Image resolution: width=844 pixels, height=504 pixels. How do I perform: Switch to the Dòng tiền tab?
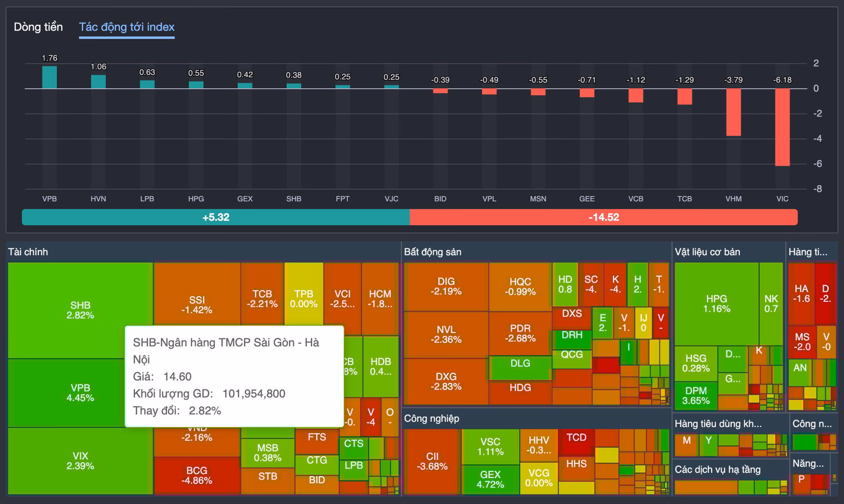38,27
